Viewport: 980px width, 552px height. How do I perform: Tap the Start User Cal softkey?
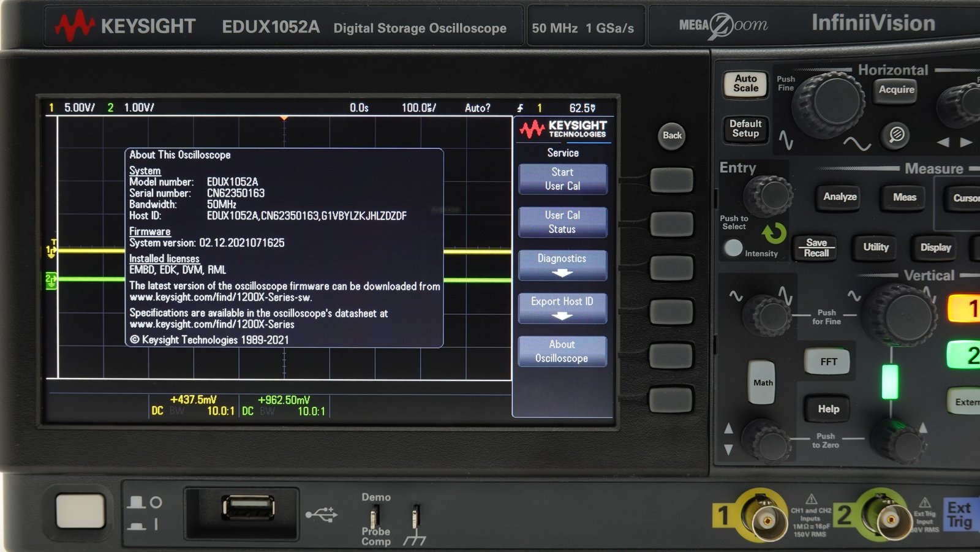[562, 179]
